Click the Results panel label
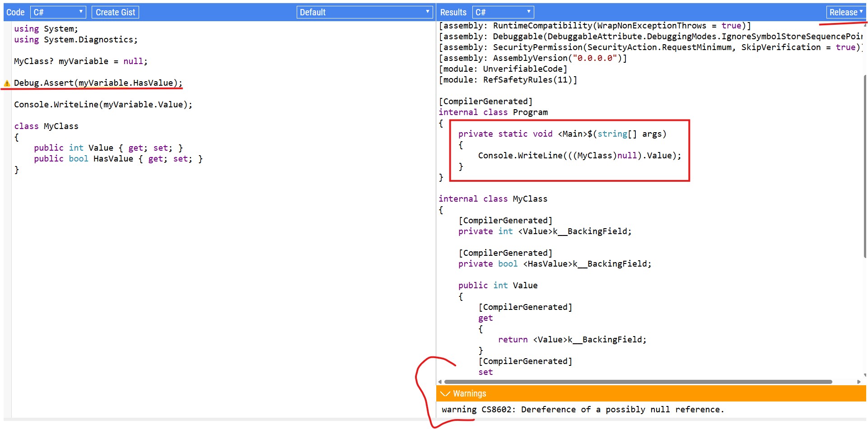Image resolution: width=868 pixels, height=429 pixels. coord(453,12)
